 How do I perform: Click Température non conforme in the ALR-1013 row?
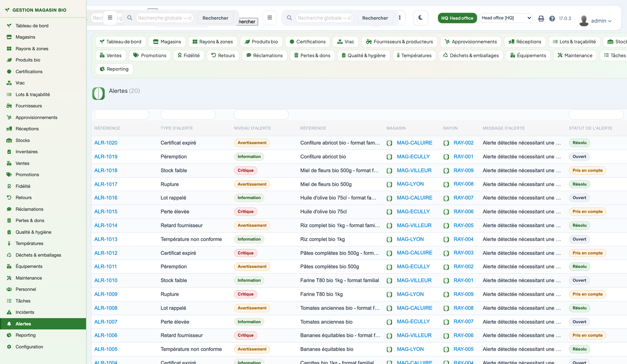pos(191,239)
